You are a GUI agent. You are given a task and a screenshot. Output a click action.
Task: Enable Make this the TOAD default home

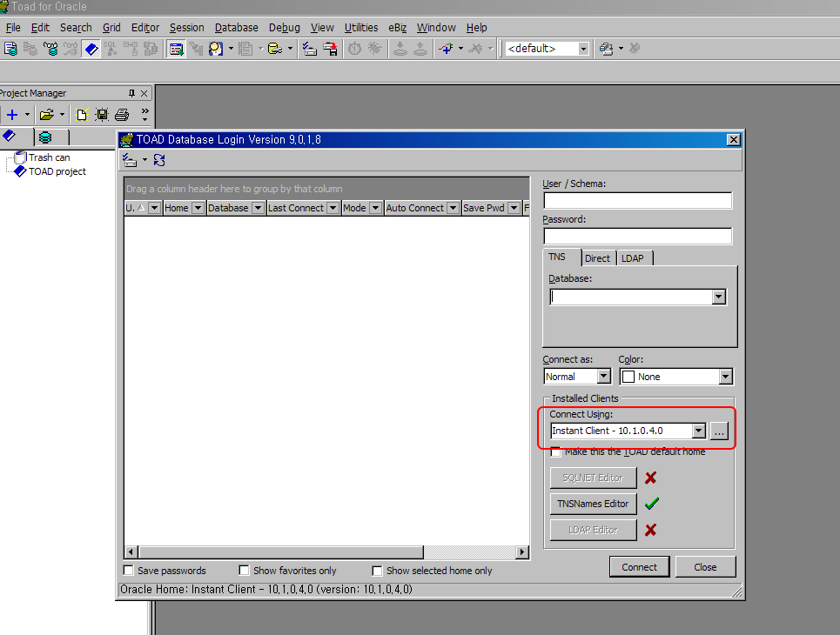(556, 451)
